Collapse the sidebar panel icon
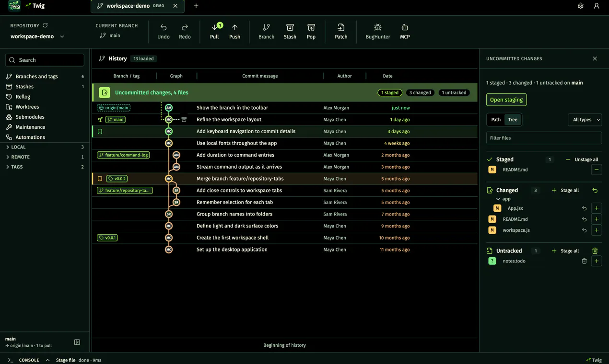Image resolution: width=609 pixels, height=364 pixels. 77,342
